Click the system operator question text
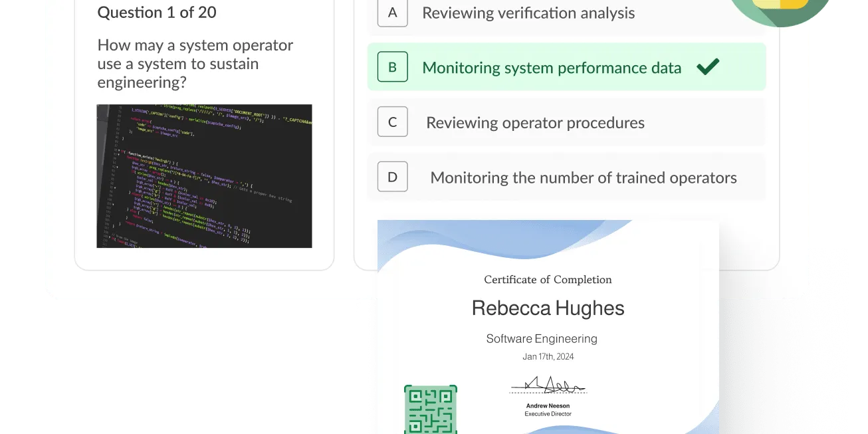Viewport: 868px width, 434px height. tap(195, 64)
